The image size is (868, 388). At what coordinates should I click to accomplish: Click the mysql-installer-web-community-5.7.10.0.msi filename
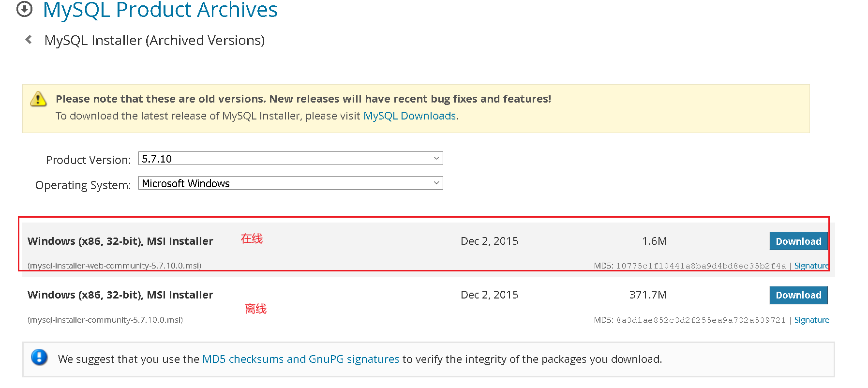[x=115, y=266]
